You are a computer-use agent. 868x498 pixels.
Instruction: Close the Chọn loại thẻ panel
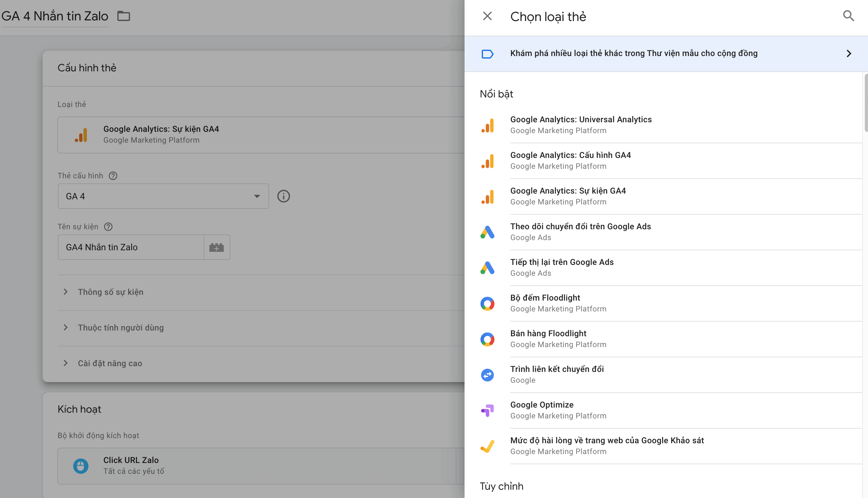pos(487,16)
